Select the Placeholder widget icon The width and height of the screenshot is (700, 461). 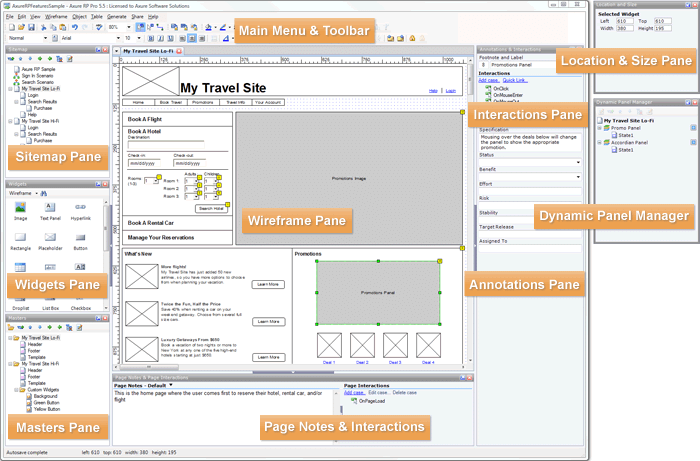click(x=50, y=237)
